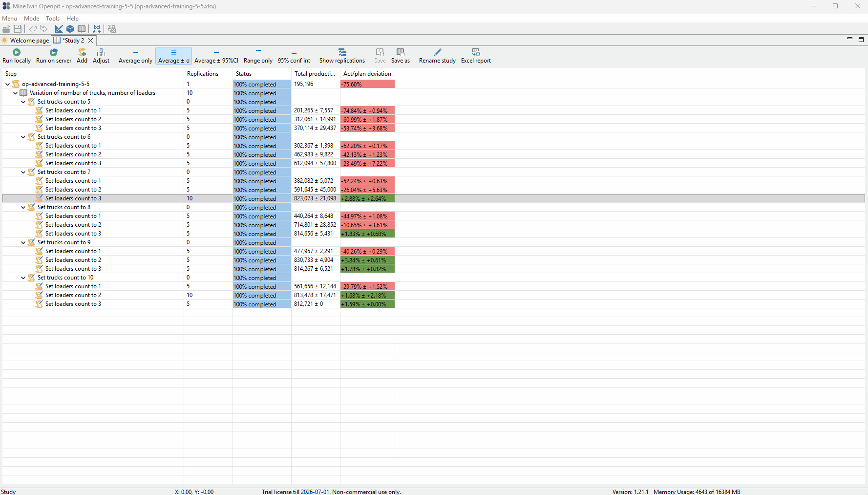Open the blue drafting-pencil mode icon

(x=59, y=29)
